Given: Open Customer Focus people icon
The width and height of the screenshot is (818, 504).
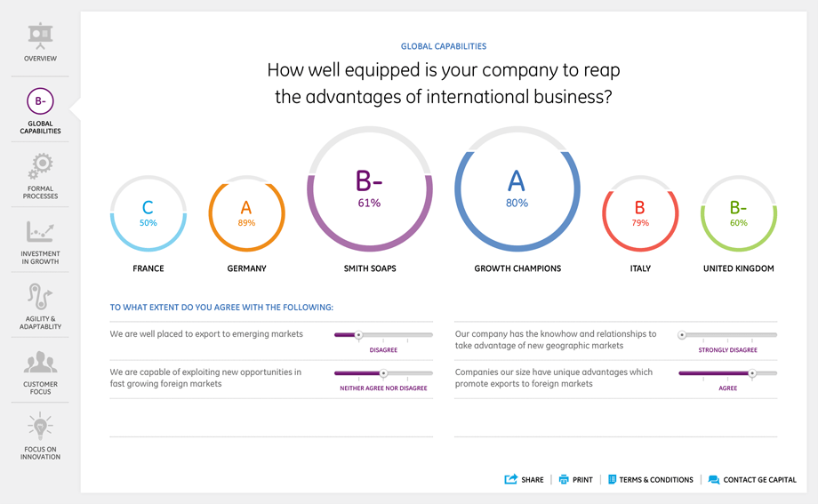Looking at the screenshot, I should pyautogui.click(x=40, y=363).
